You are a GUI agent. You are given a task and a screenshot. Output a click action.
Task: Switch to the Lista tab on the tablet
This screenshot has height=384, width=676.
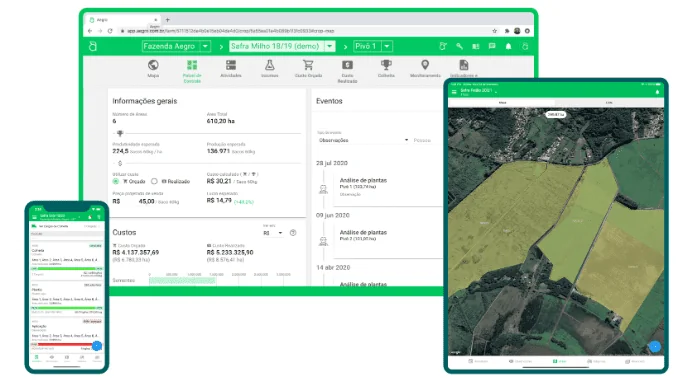click(x=609, y=103)
